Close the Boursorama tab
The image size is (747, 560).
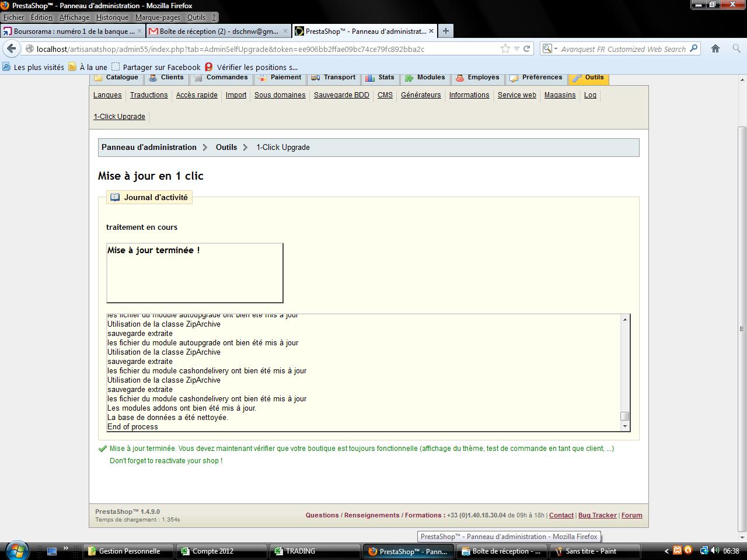(140, 31)
